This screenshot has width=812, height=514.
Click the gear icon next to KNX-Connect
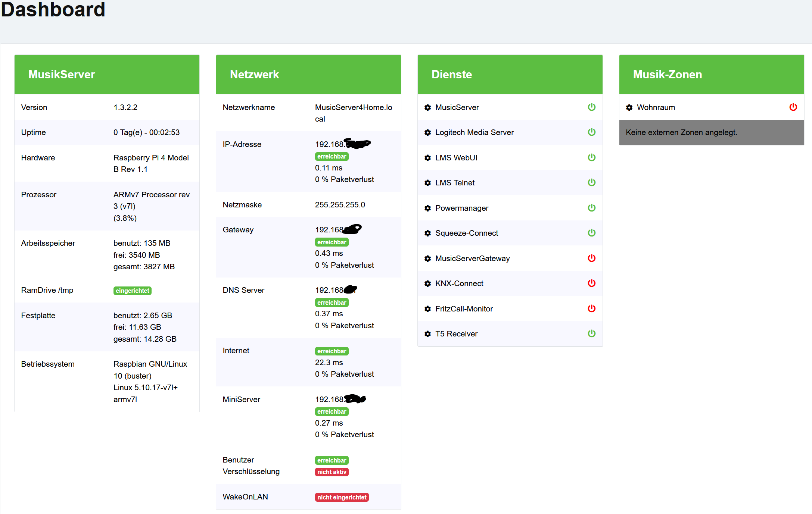(x=427, y=283)
